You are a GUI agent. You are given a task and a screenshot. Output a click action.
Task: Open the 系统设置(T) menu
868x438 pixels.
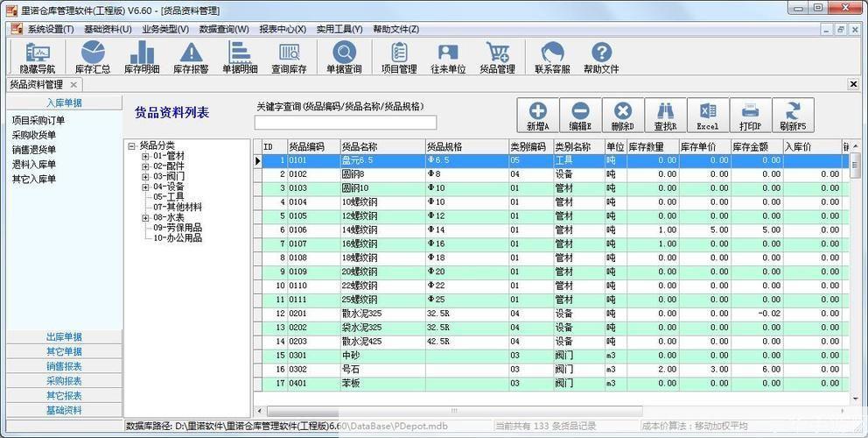point(51,30)
